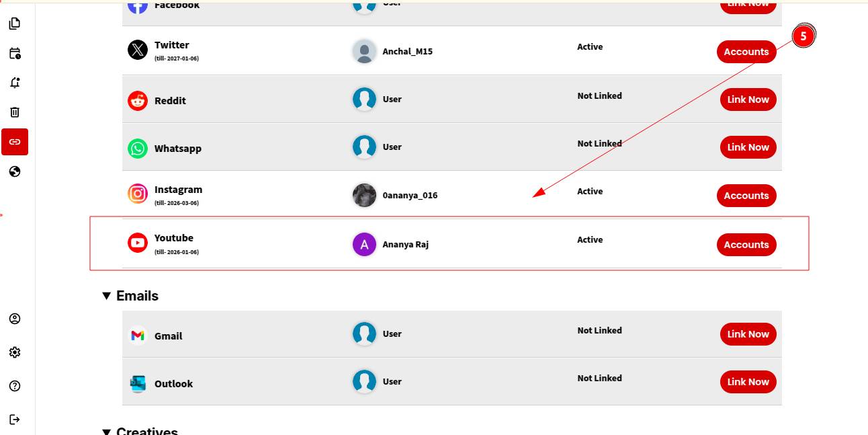This screenshot has width=868, height=435.
Task: Click the help question mark icon
Action: [x=15, y=386]
